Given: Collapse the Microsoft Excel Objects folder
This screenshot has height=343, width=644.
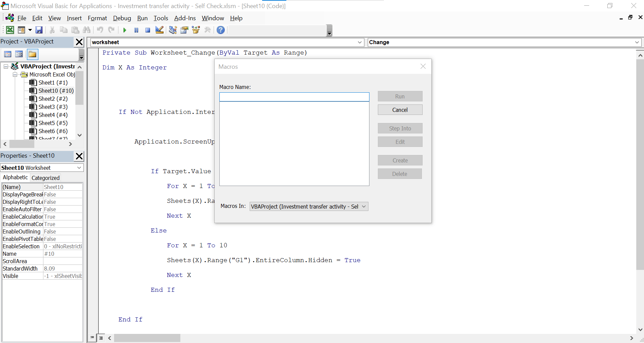Looking at the screenshot, I should tap(15, 74).
